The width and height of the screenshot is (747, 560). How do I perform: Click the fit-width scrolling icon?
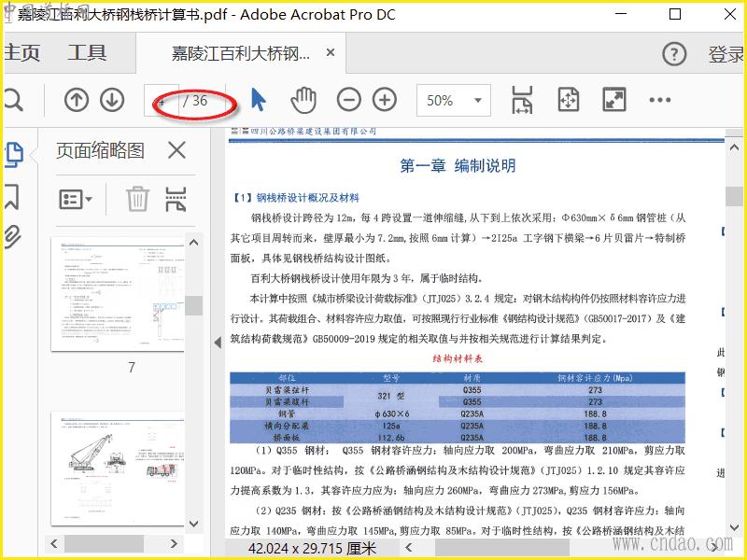click(522, 100)
